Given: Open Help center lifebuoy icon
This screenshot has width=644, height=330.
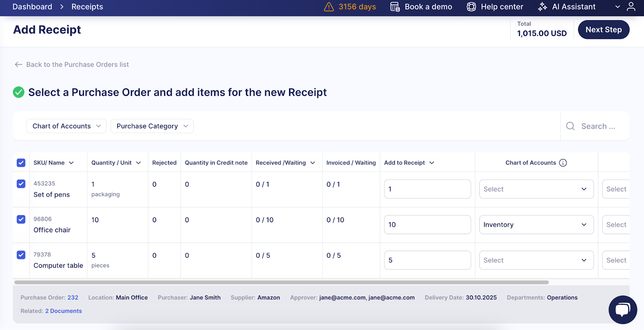Looking at the screenshot, I should pyautogui.click(x=471, y=7).
